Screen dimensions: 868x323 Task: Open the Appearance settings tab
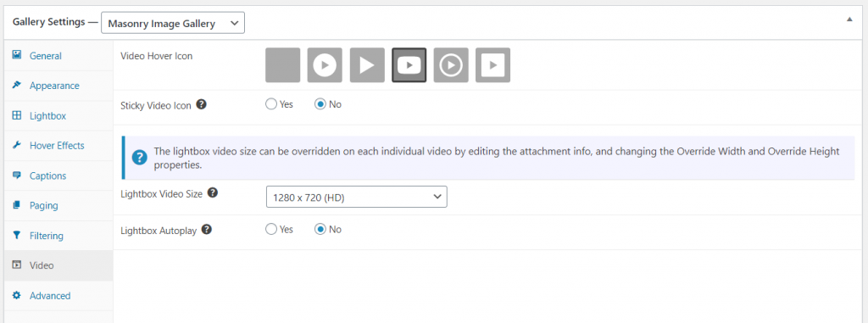[58, 86]
